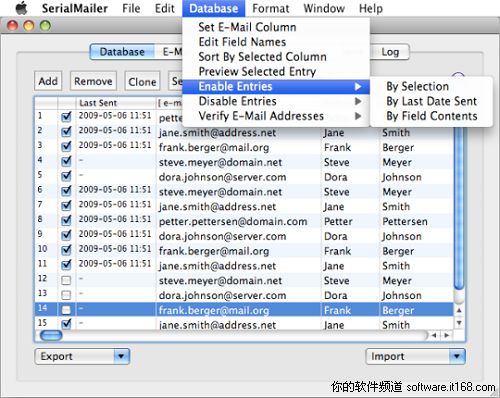500x398 pixels.
Task: Click jane.smith@address.net in row 11
Action: [x=217, y=266]
